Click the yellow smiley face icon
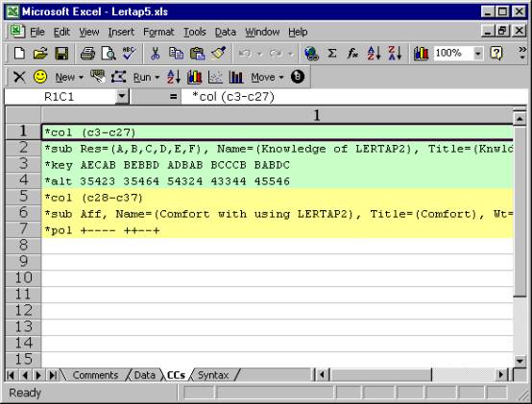The image size is (532, 404). pyautogui.click(x=40, y=77)
